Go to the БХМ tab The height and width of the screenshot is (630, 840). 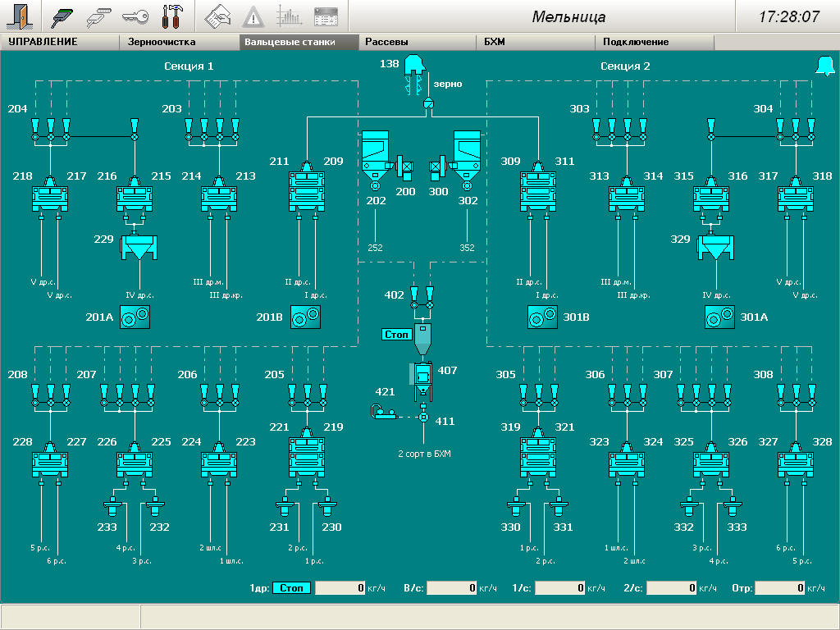495,42
